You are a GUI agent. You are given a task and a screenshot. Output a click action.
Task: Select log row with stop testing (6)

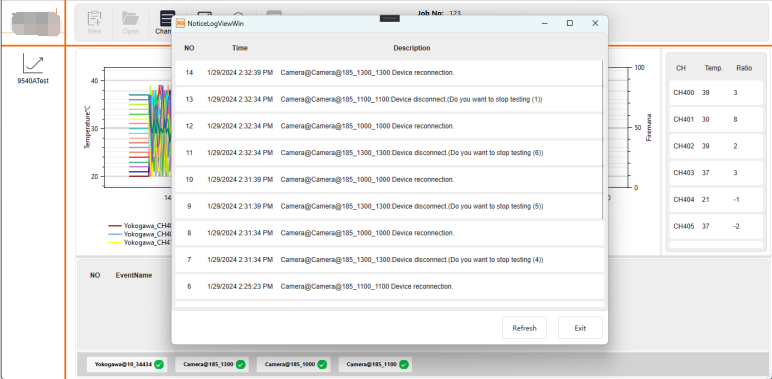[x=388, y=153]
